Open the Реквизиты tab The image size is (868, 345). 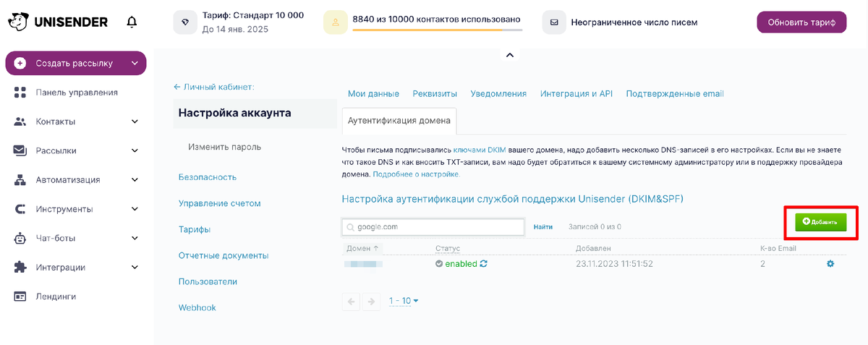coord(435,94)
